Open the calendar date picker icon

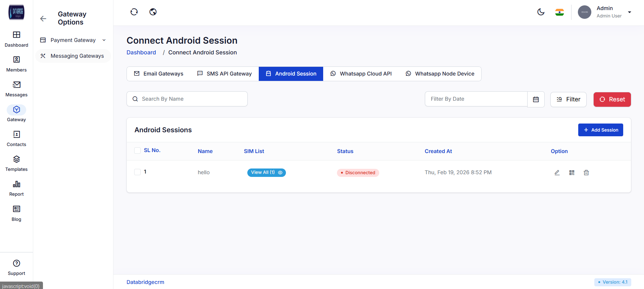[536, 99]
